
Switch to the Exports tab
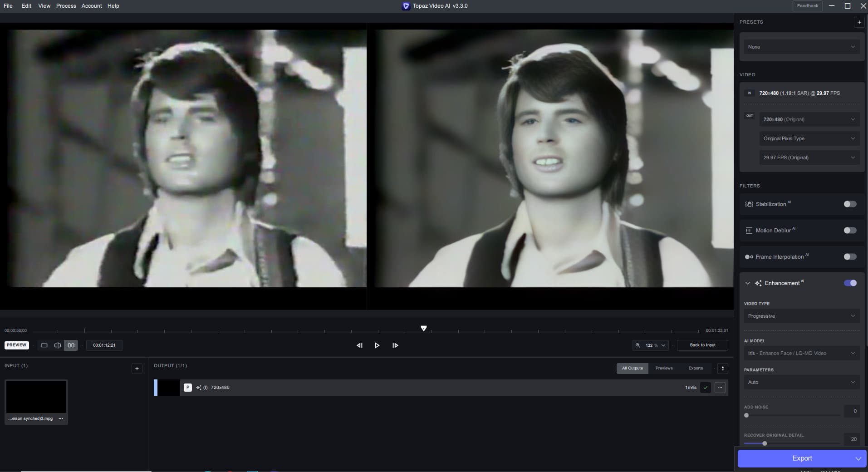pos(695,369)
